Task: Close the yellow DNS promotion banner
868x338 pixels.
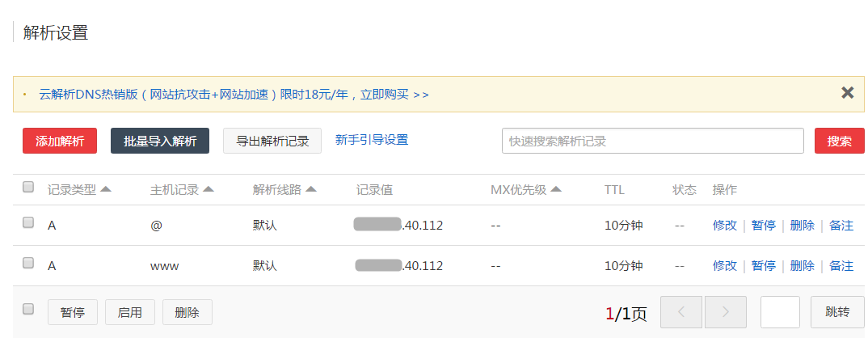Action: 847,92
